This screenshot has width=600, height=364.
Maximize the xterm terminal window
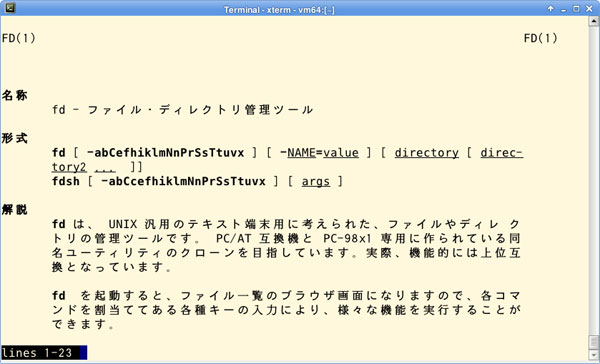[576, 8]
